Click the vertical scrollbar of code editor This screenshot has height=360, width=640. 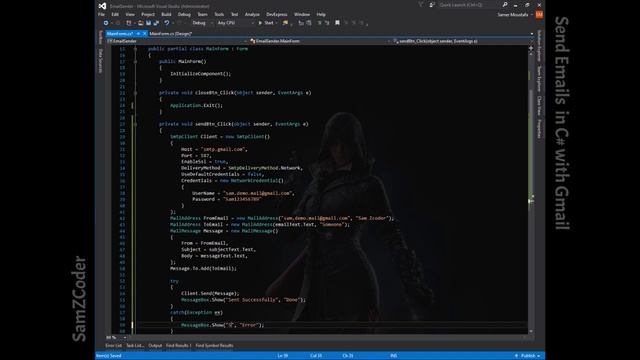click(531, 191)
